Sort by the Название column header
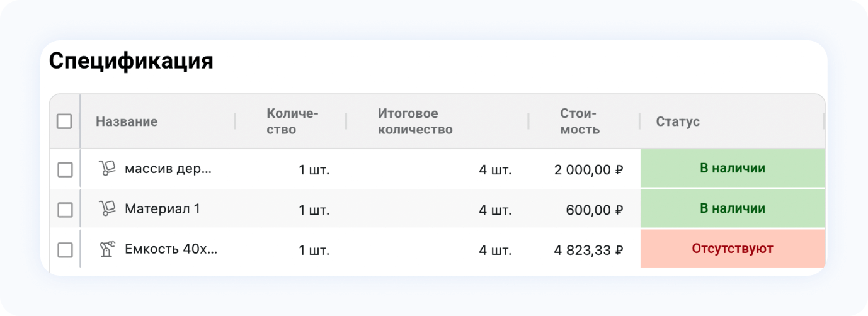868x316 pixels. [x=127, y=121]
